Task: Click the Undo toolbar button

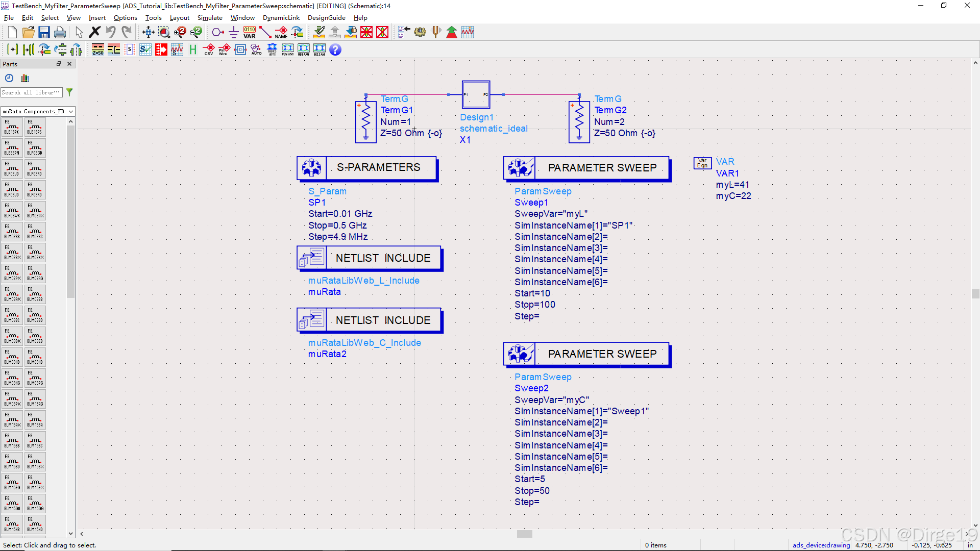Action: coord(111,32)
